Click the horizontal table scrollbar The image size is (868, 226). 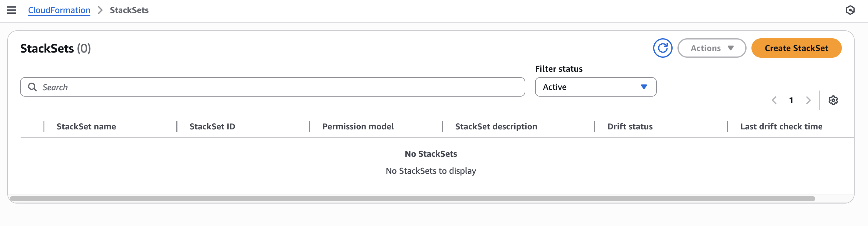pos(412,199)
